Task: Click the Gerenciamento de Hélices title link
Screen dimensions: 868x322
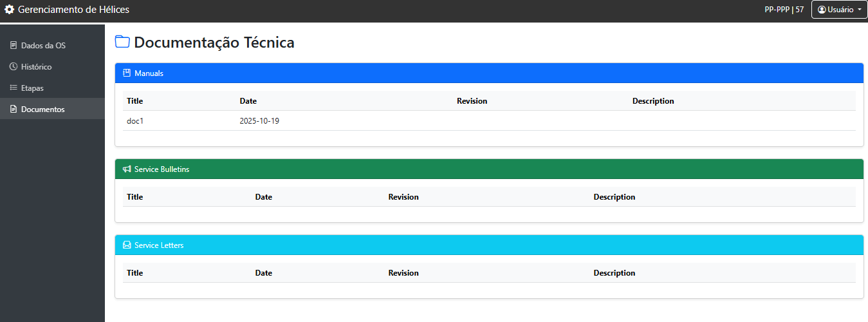Action: pyautogui.click(x=73, y=10)
